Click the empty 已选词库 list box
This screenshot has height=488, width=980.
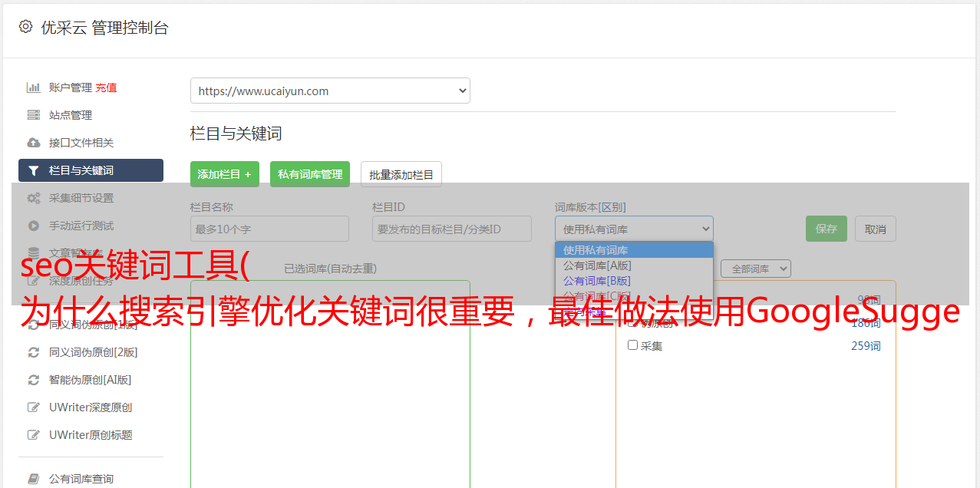330,384
